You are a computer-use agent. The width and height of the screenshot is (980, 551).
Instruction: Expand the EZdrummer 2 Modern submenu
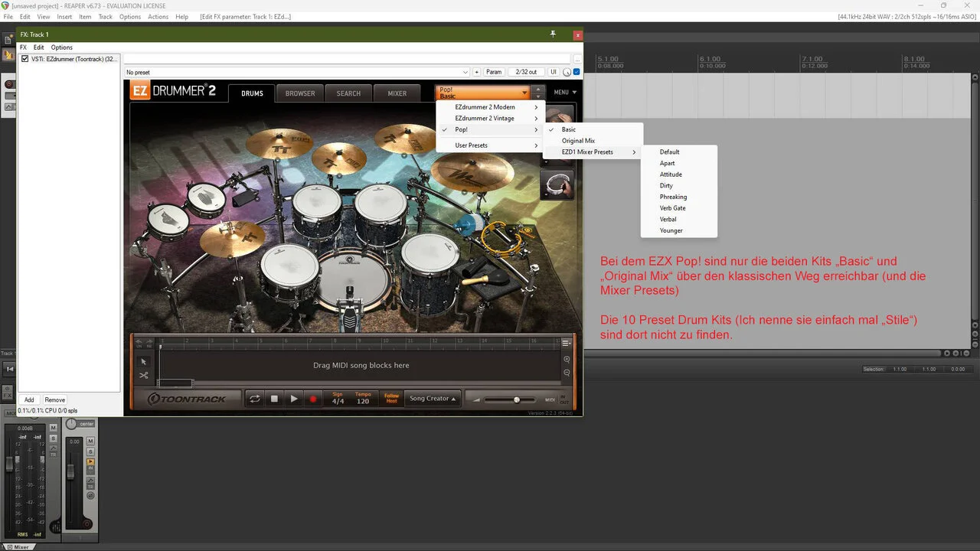[x=490, y=107]
